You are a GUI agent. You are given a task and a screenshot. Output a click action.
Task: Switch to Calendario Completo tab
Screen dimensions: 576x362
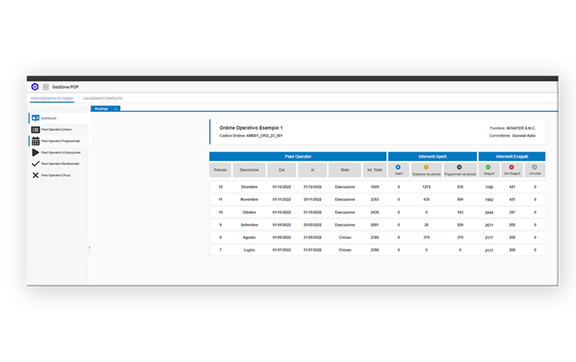pos(103,98)
